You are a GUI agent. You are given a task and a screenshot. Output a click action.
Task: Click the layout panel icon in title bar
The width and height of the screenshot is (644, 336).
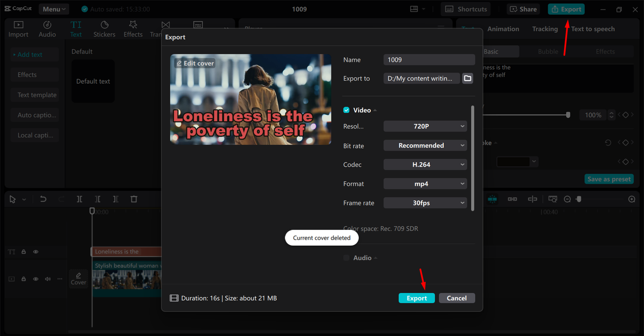pyautogui.click(x=414, y=9)
